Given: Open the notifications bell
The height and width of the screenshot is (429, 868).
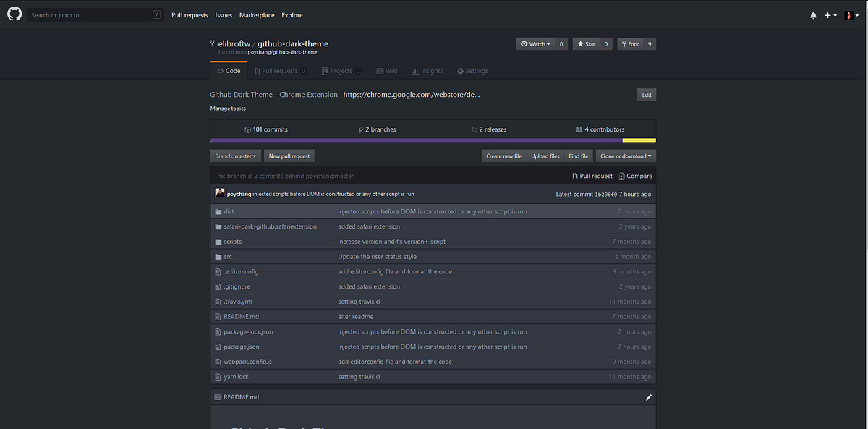Looking at the screenshot, I should click(x=813, y=15).
